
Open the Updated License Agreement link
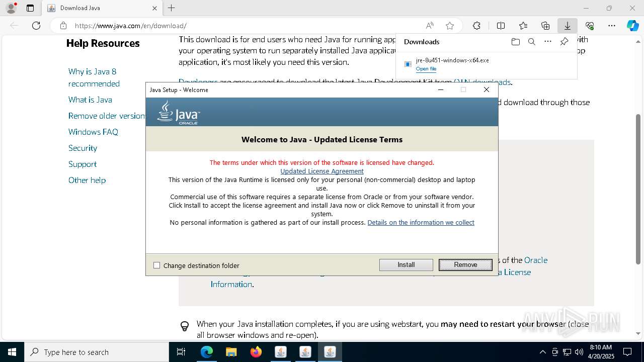click(322, 171)
